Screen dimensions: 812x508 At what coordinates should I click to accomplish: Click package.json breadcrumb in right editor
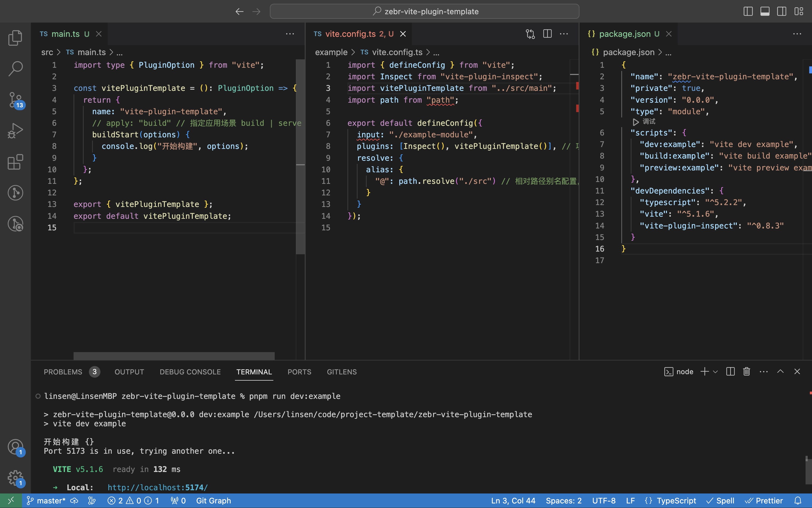629,52
